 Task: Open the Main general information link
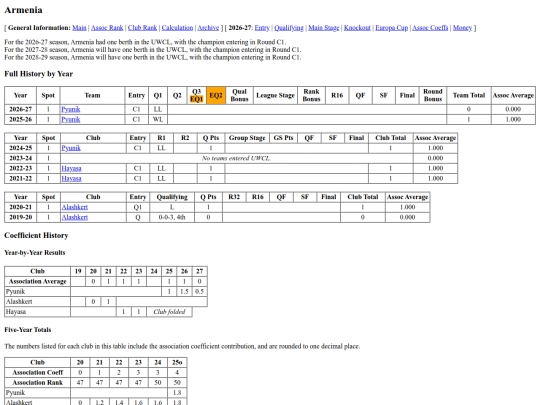pos(79,28)
